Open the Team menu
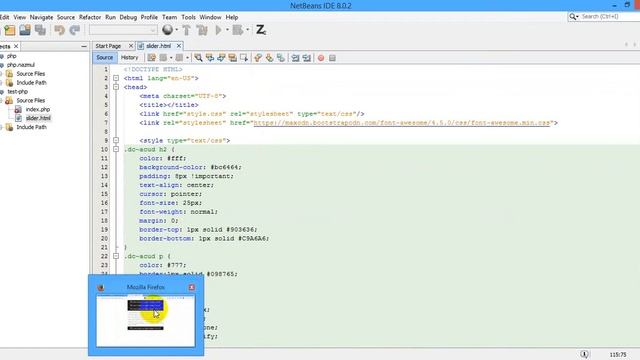The image size is (640, 360). point(169,17)
